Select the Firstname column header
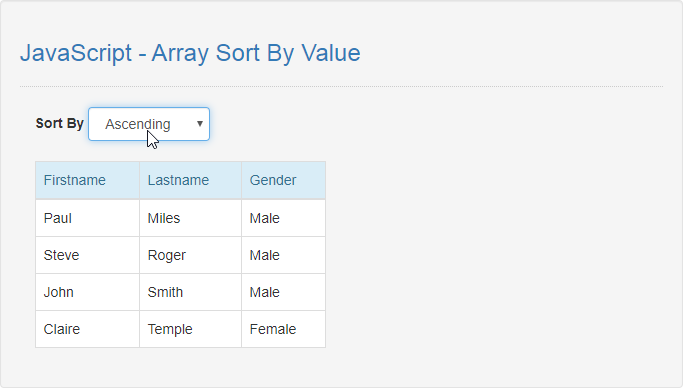This screenshot has height=388, width=683. tap(88, 180)
